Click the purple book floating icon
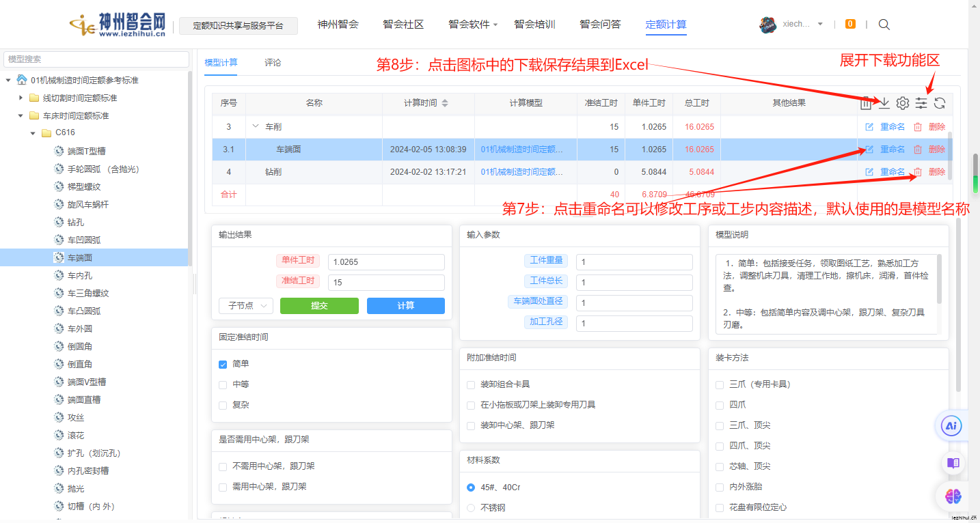Image resolution: width=980 pixels, height=523 pixels. pos(953,463)
